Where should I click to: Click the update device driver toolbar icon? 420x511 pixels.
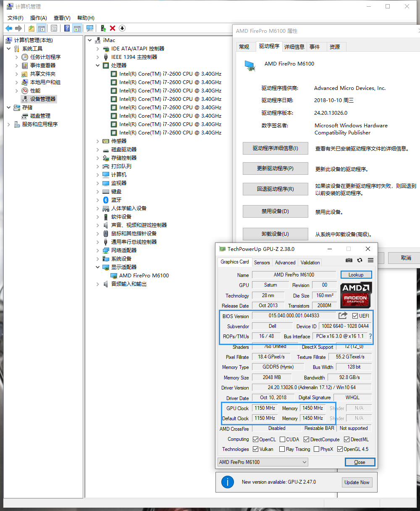coord(103,28)
